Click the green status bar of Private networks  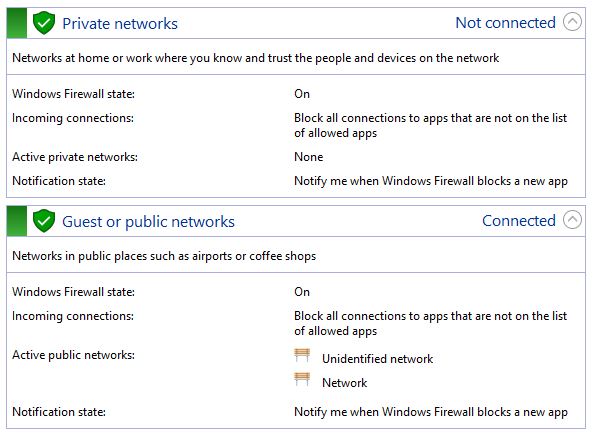pos(17,23)
